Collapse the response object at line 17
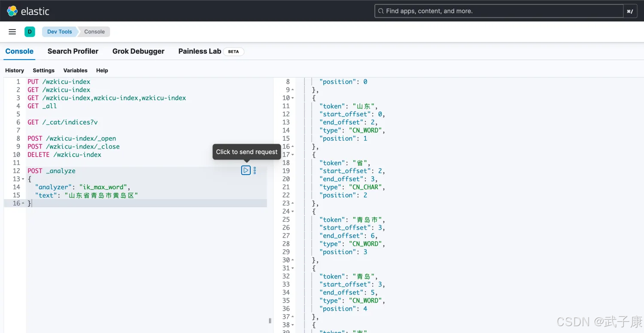Image resolution: width=644 pixels, height=333 pixels. tap(293, 155)
